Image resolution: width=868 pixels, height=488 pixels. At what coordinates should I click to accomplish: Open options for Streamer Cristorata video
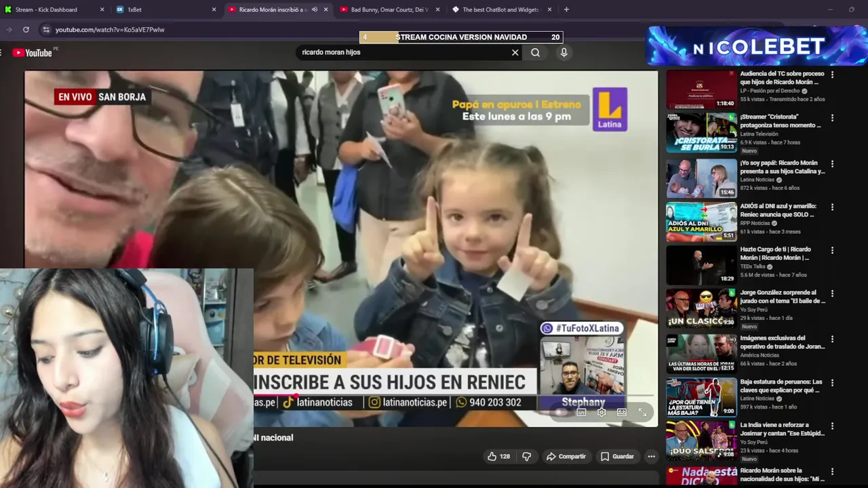832,118
